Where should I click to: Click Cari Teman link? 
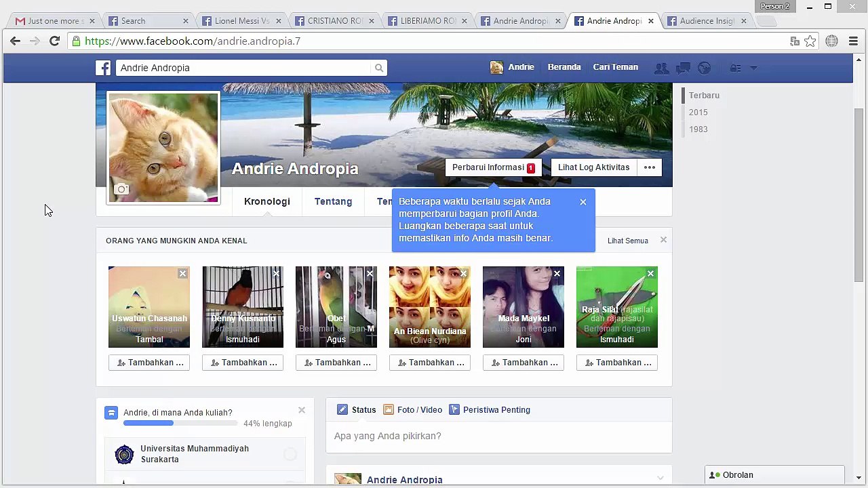click(x=616, y=67)
